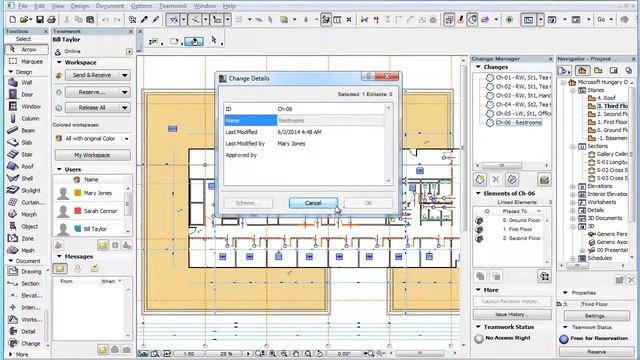The height and width of the screenshot is (360, 640).
Task: Click Cancel in Change Details dialog
Action: pyautogui.click(x=313, y=203)
